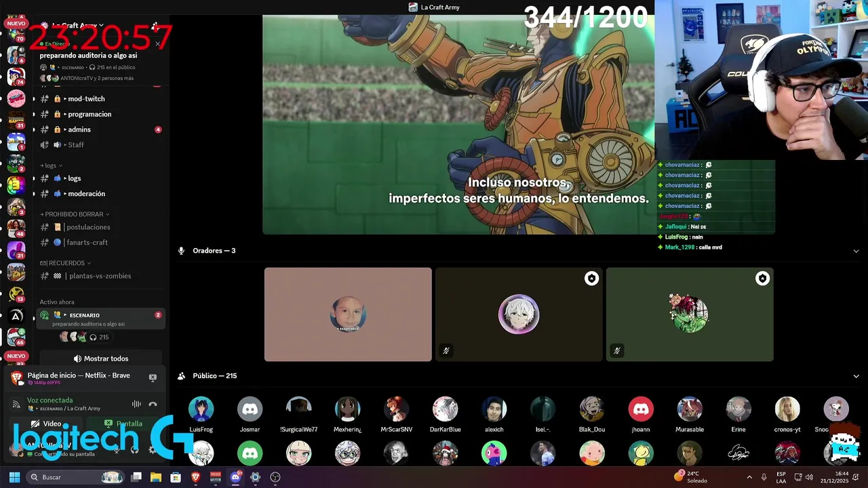Show hidden system tray icons
Screen dimensions: 868x488
[x=749, y=477]
